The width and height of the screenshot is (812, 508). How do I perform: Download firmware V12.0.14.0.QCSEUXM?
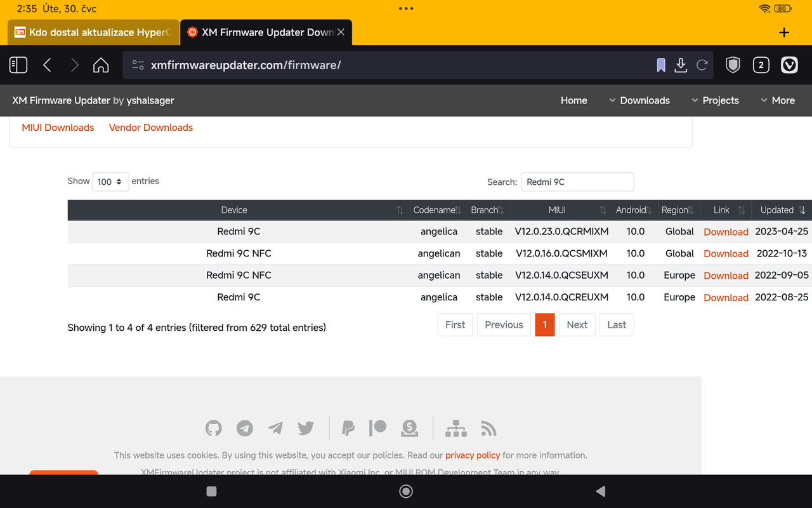(726, 276)
